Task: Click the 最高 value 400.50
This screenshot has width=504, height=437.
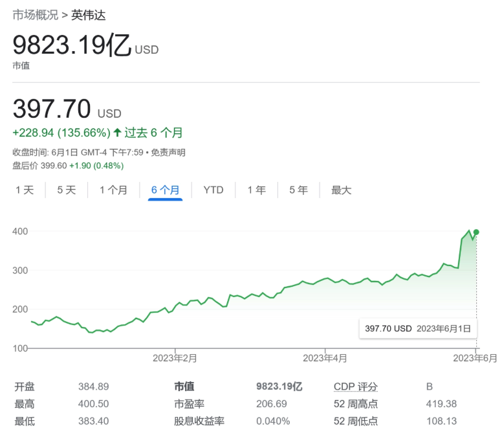Action: (94, 404)
